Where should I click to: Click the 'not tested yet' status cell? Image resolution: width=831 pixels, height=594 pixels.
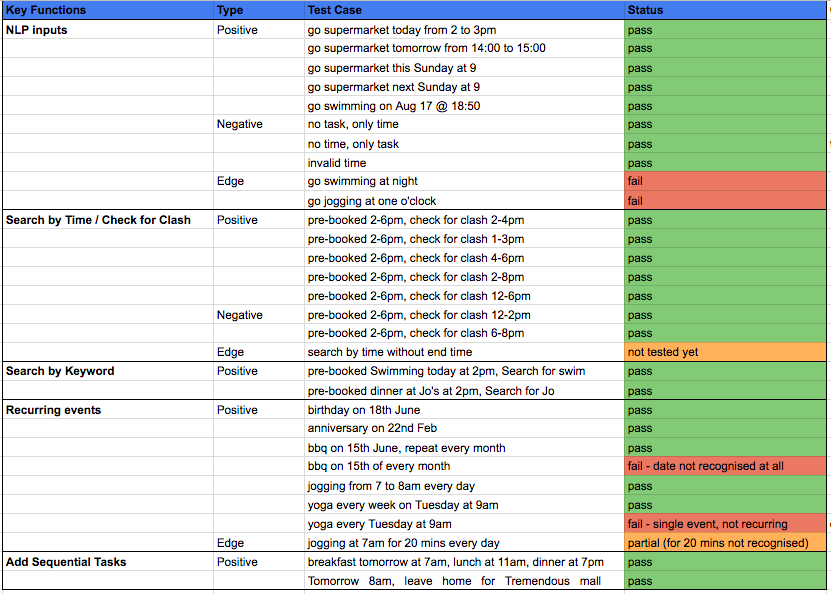726,352
